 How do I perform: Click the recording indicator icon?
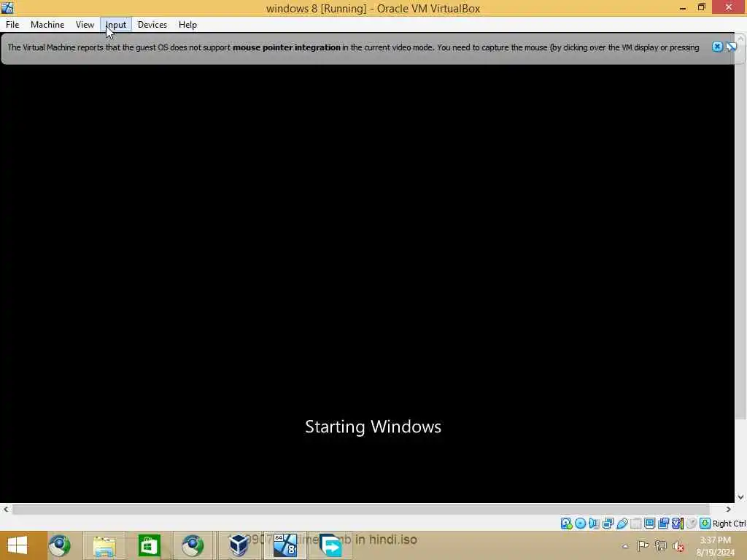[x=663, y=524]
